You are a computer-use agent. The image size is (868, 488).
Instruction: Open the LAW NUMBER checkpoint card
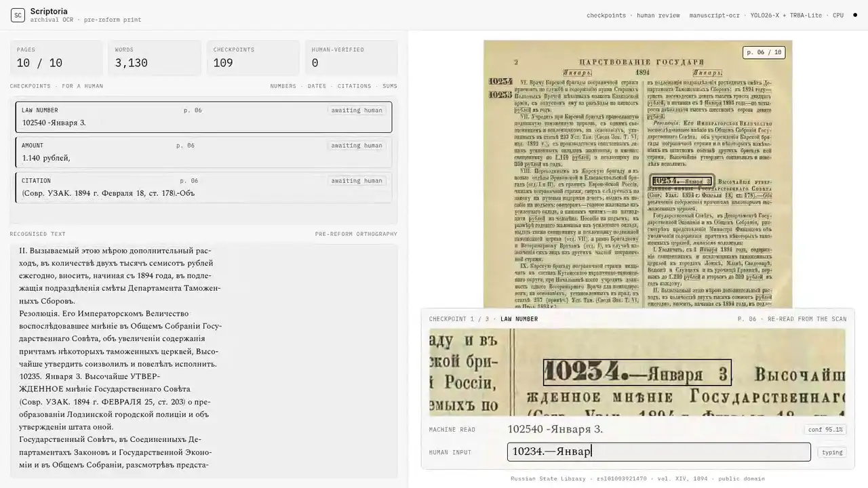point(203,117)
